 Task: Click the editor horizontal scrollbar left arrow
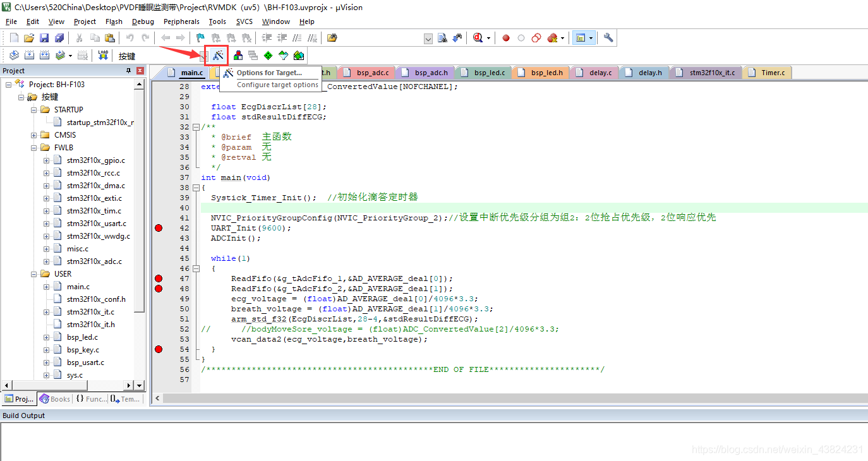click(x=157, y=398)
